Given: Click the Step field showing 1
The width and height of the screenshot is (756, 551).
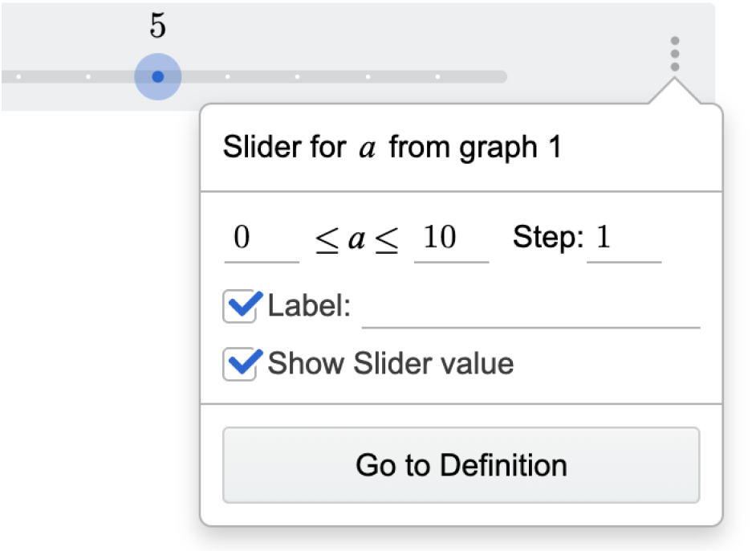Looking at the screenshot, I should 624,240.
